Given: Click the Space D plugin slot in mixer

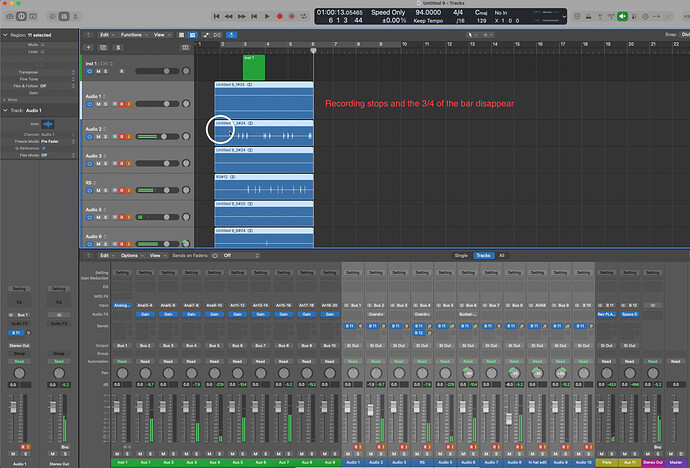Looking at the screenshot, I should click(629, 314).
